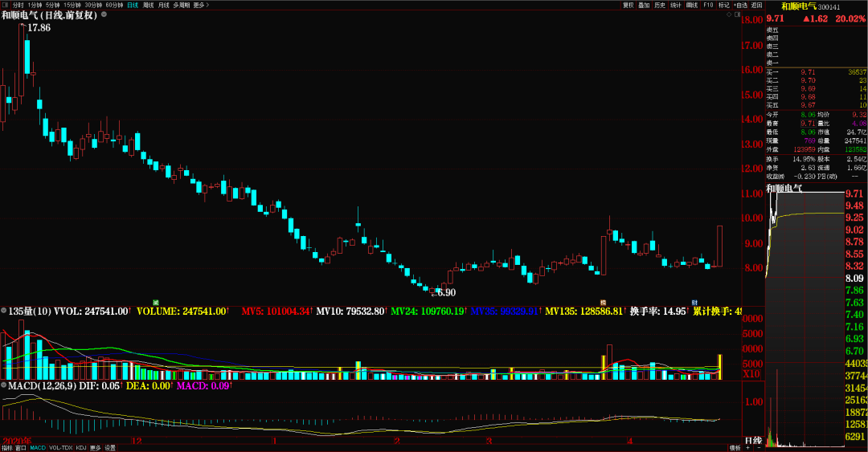Viewport: 868px width, 452px height.
Task: Click the 和顺电气 stock name header
Action: [x=800, y=6]
